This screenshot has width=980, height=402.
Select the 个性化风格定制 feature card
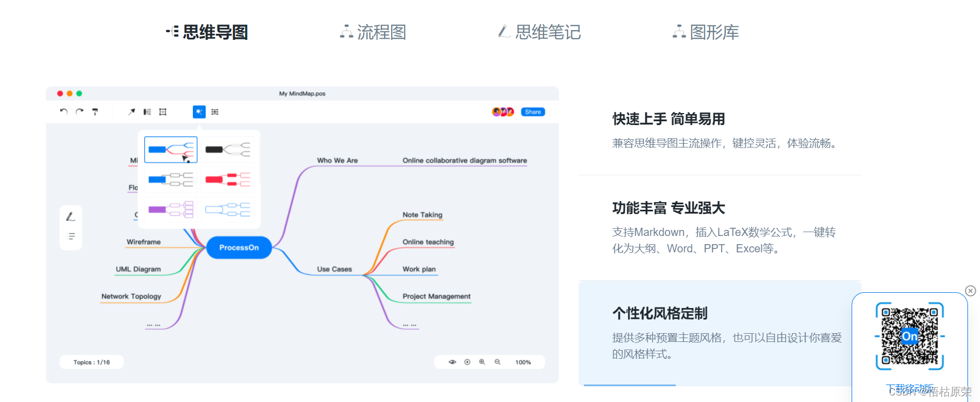[720, 333]
